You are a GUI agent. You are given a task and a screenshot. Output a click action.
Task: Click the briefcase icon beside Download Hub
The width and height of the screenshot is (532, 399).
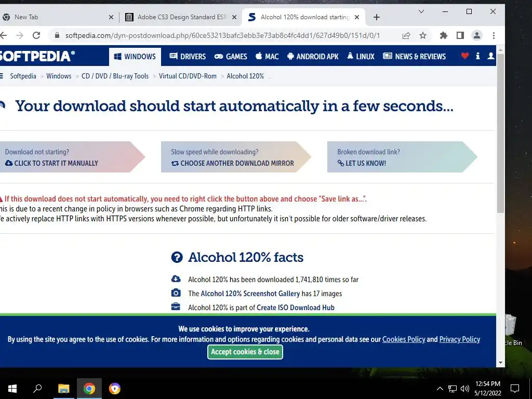tap(176, 307)
